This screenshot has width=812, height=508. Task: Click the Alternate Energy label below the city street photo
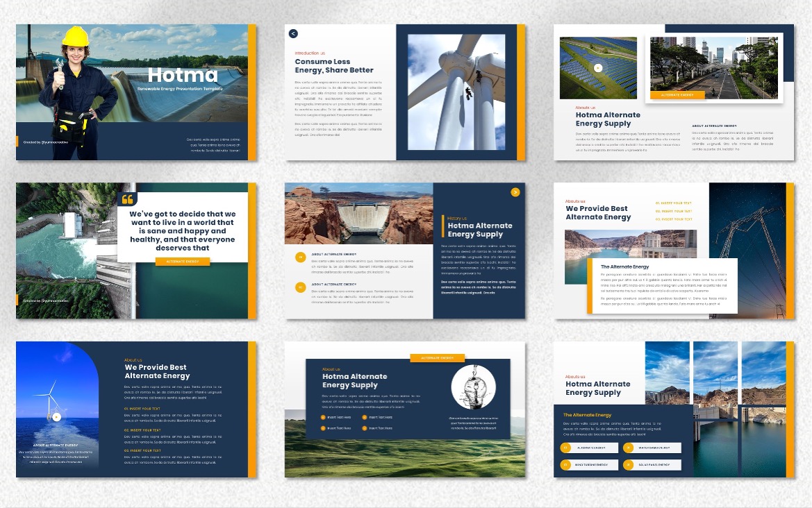click(x=677, y=94)
